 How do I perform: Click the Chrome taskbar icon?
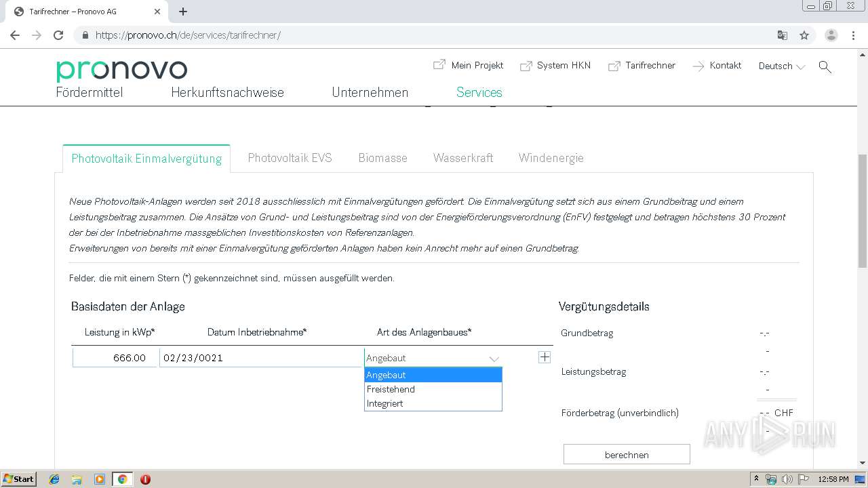122,479
